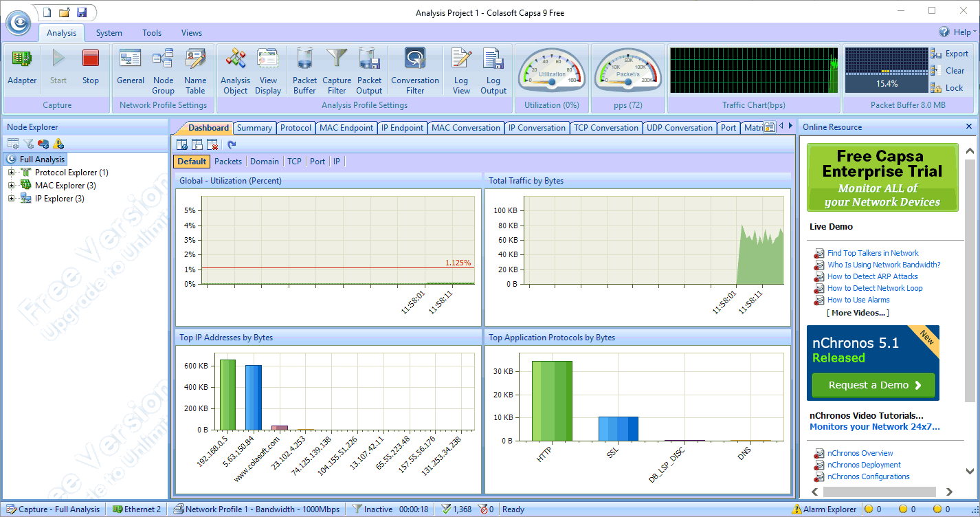Open the TCP Conversation tab
The width and height of the screenshot is (980, 517).
(605, 128)
